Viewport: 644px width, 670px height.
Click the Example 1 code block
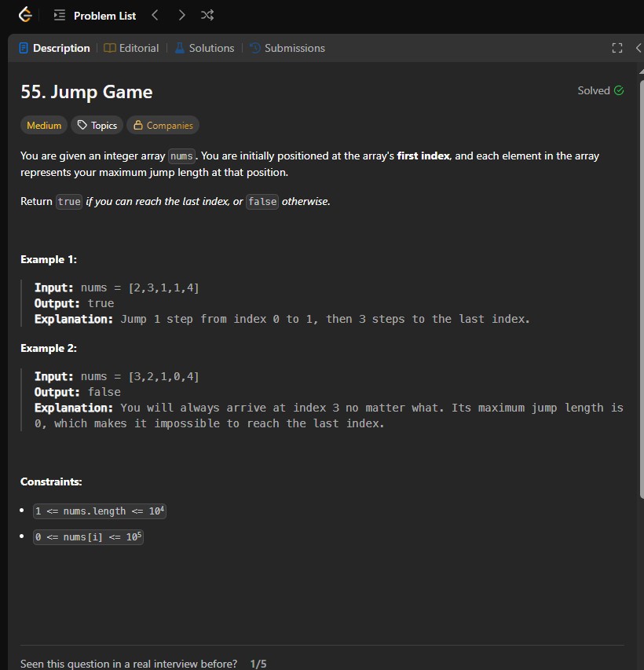point(283,303)
